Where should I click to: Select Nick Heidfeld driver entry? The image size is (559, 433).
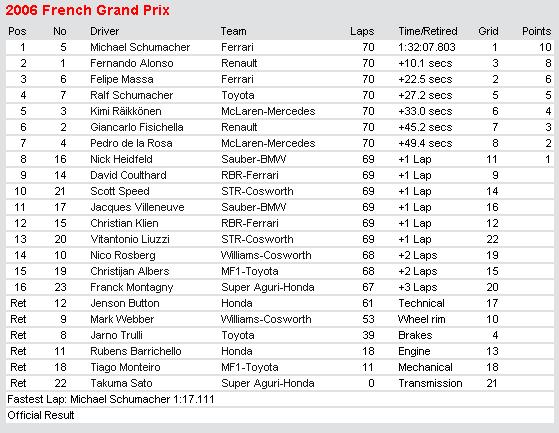[x=121, y=159]
